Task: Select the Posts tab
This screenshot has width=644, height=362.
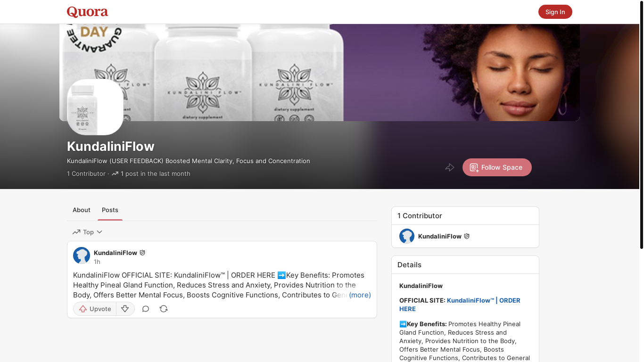Action: (x=110, y=210)
